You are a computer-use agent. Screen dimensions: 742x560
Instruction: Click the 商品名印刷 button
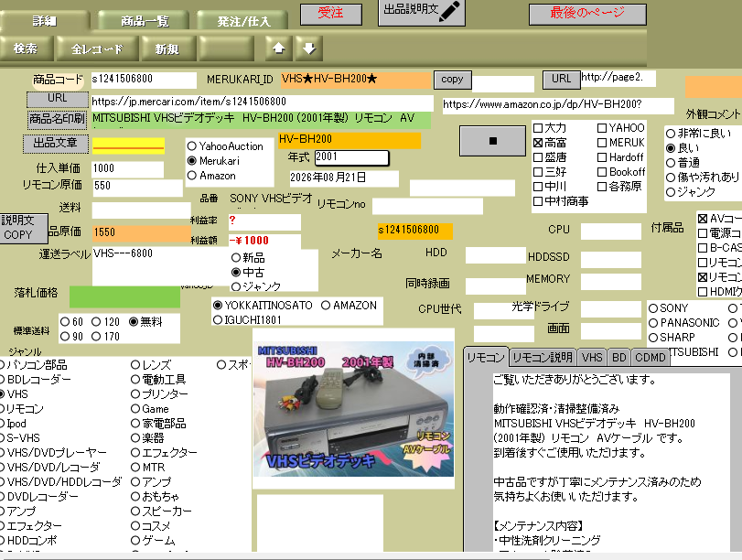click(x=58, y=119)
